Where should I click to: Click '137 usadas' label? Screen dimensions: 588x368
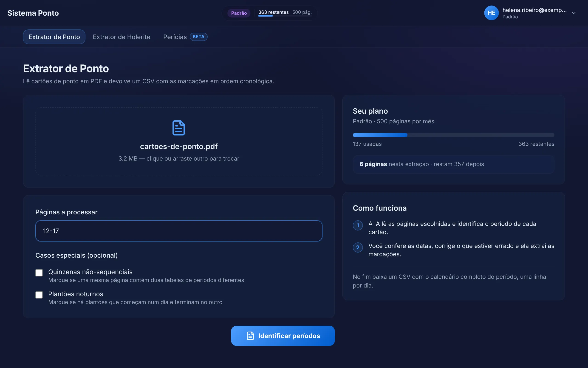[x=367, y=144]
